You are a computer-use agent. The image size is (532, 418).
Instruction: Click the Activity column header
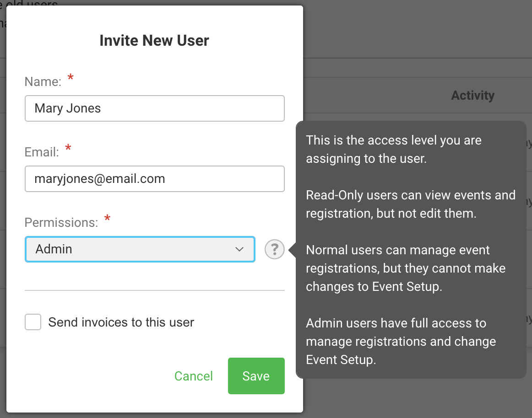472,95
